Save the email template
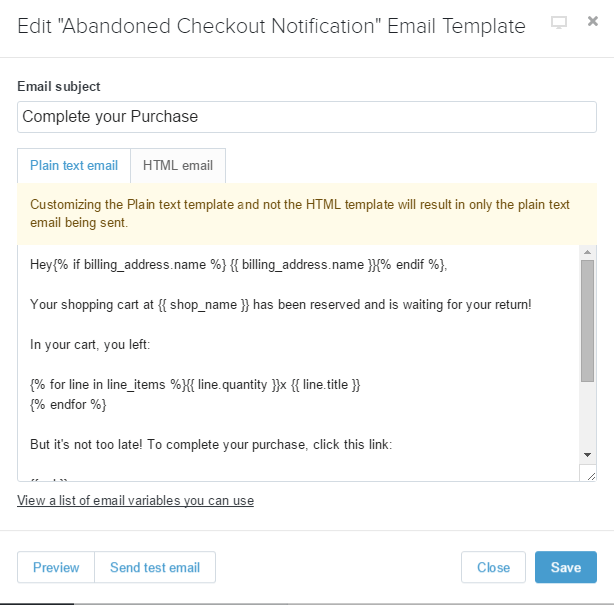Viewport: 614px width, 605px height. pos(565,567)
